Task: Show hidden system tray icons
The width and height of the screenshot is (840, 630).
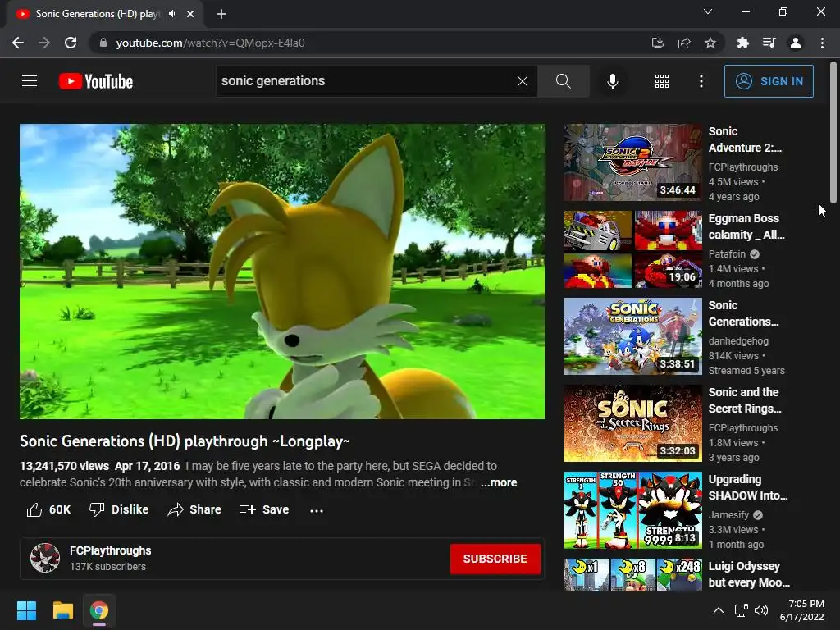Action: tap(719, 610)
